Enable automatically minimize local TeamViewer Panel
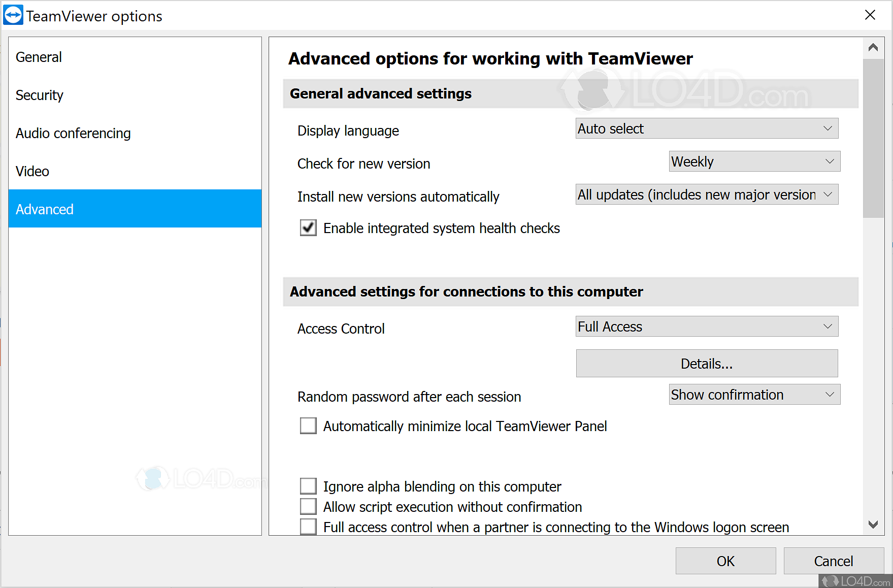The image size is (893, 588). pos(308,426)
